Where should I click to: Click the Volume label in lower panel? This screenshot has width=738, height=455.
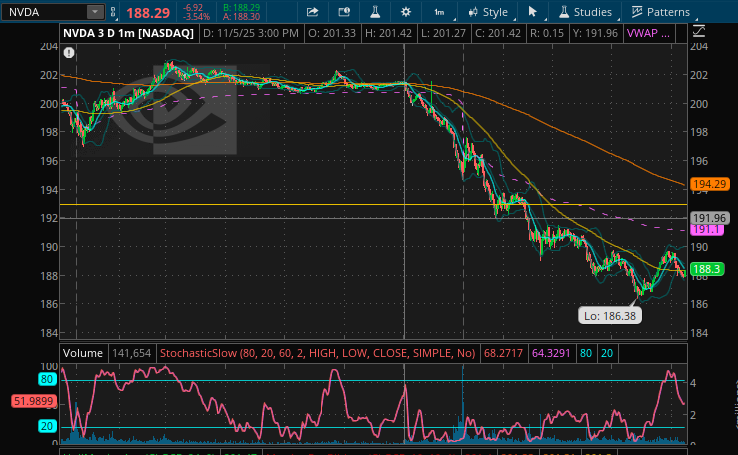point(85,353)
